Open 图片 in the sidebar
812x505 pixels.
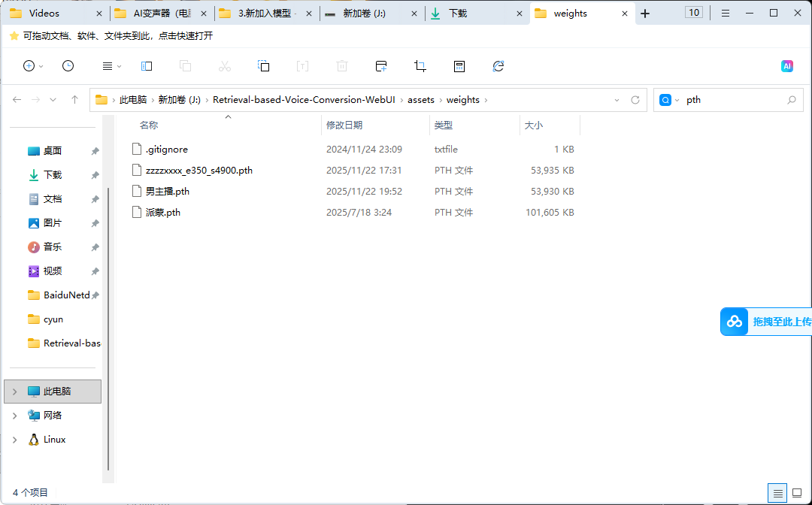pyautogui.click(x=53, y=223)
